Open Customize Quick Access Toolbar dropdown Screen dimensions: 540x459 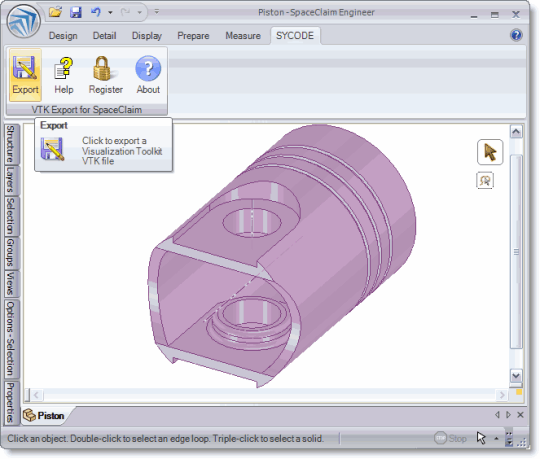pos(157,12)
